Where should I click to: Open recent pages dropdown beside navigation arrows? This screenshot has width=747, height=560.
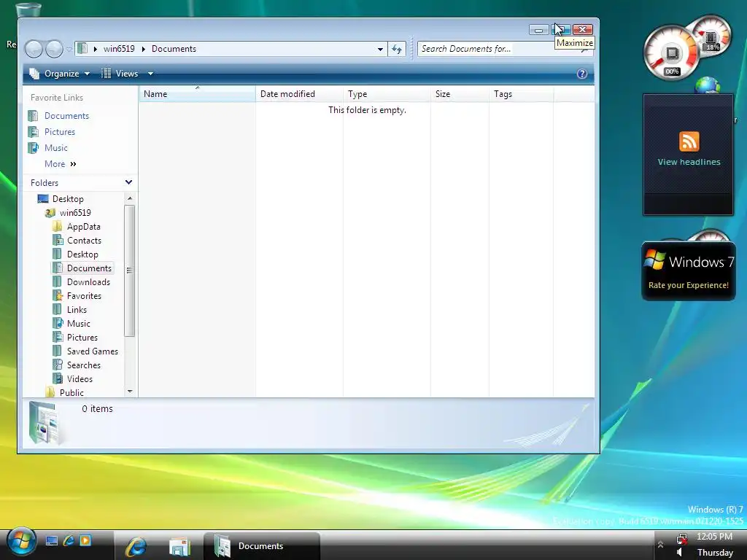69,49
